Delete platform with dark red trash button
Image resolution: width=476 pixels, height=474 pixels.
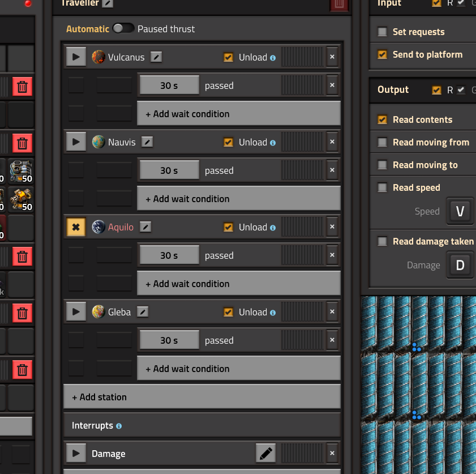(x=339, y=5)
